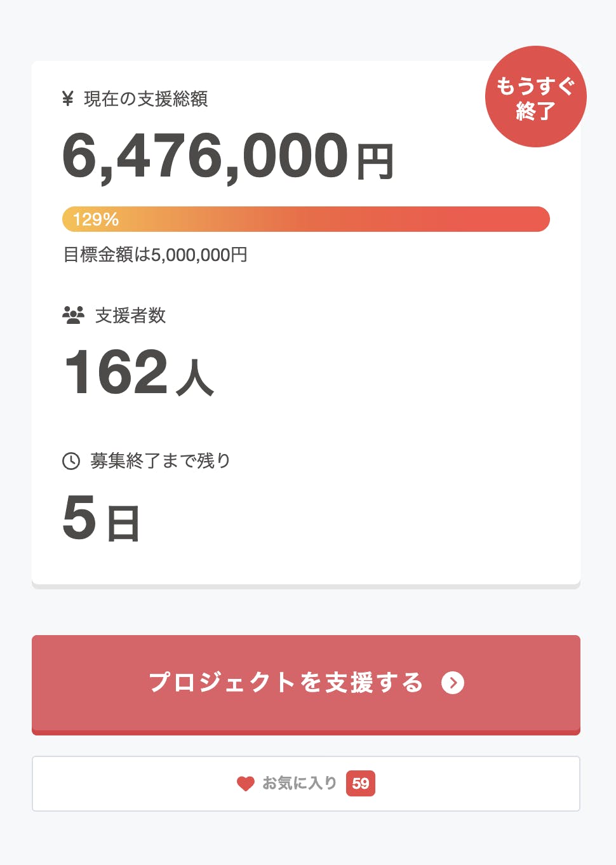Click the 現在の支援総額 heading
Image resolution: width=616 pixels, height=865 pixels.
pos(146,98)
